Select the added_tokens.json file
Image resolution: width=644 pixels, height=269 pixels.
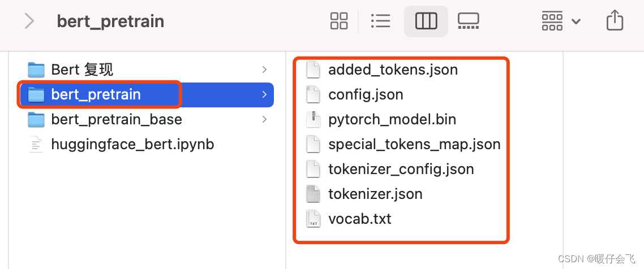(393, 70)
